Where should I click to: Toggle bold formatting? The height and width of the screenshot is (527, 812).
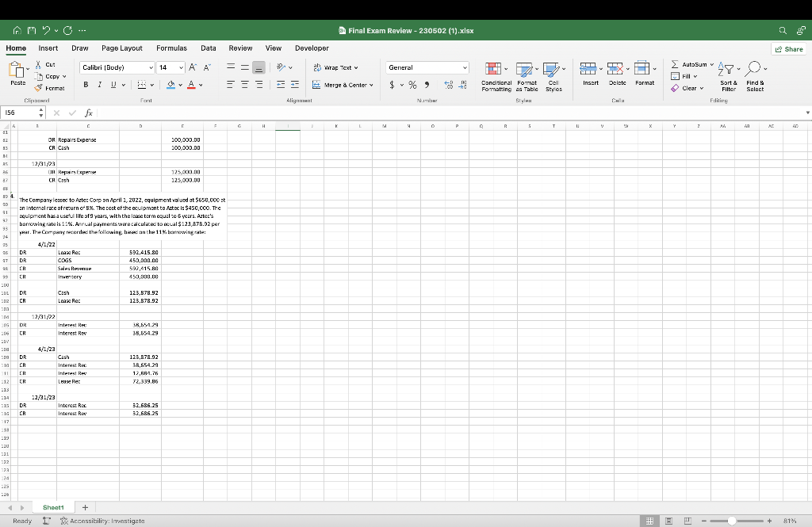(86, 84)
